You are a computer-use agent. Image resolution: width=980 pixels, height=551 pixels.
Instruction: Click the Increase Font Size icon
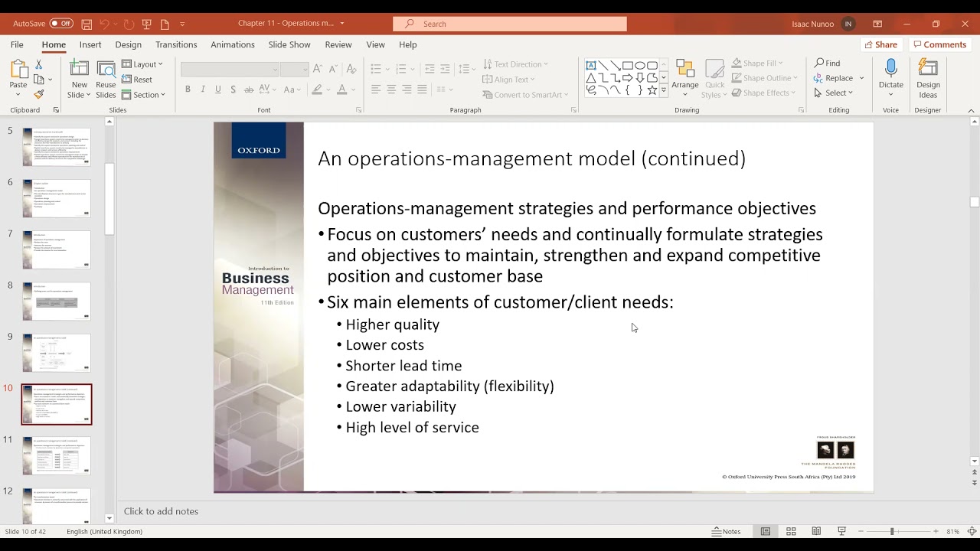pyautogui.click(x=318, y=69)
